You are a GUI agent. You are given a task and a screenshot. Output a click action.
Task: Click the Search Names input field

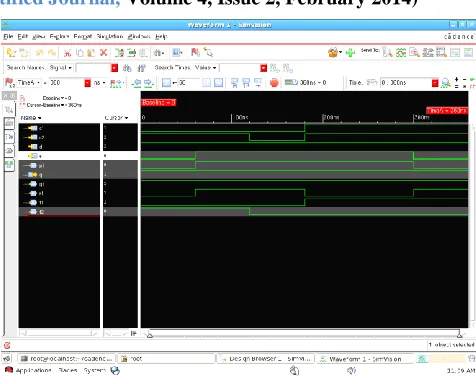point(94,68)
